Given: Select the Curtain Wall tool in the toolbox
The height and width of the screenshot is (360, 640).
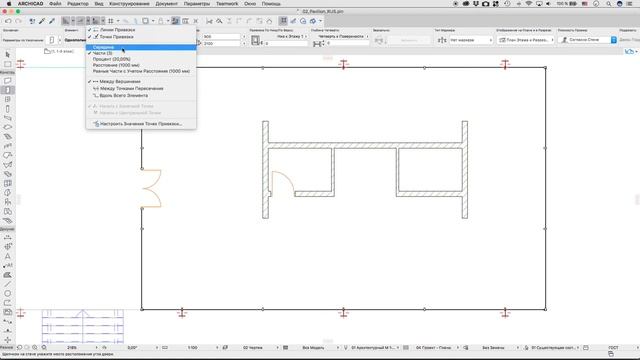Looking at the screenshot, I should click(x=7, y=183).
